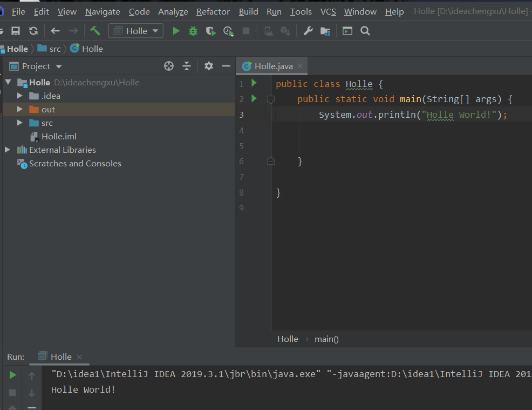This screenshot has height=410, width=532.
Task: Start the profiler run icon in the toolbar
Action: click(228, 31)
